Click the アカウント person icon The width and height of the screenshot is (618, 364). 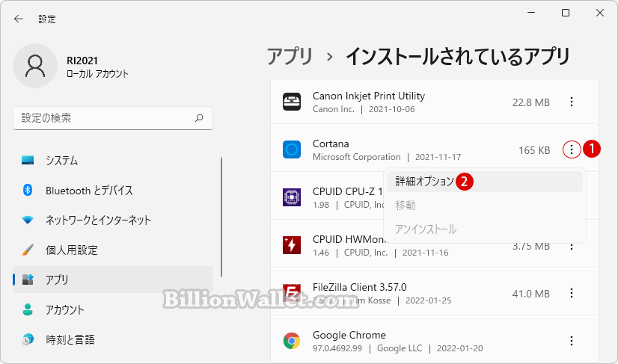click(28, 309)
